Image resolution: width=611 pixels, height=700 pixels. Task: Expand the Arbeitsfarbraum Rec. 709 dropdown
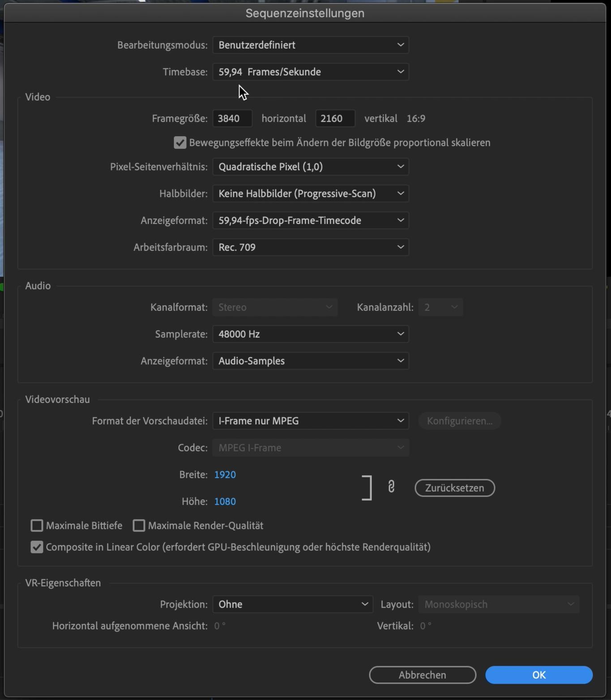[310, 247]
